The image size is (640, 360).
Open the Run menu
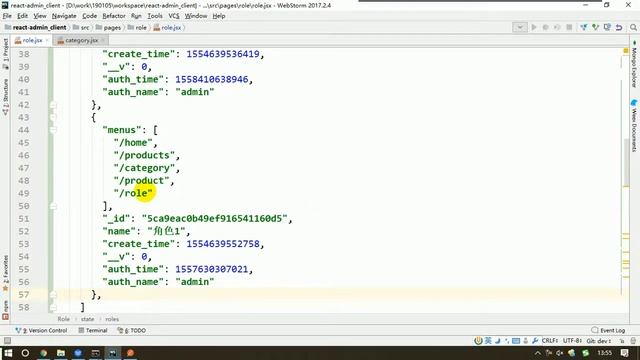[136, 16]
